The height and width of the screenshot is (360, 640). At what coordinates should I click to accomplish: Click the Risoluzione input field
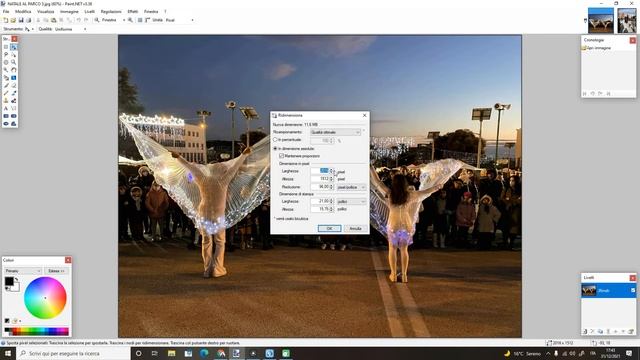[321, 187]
